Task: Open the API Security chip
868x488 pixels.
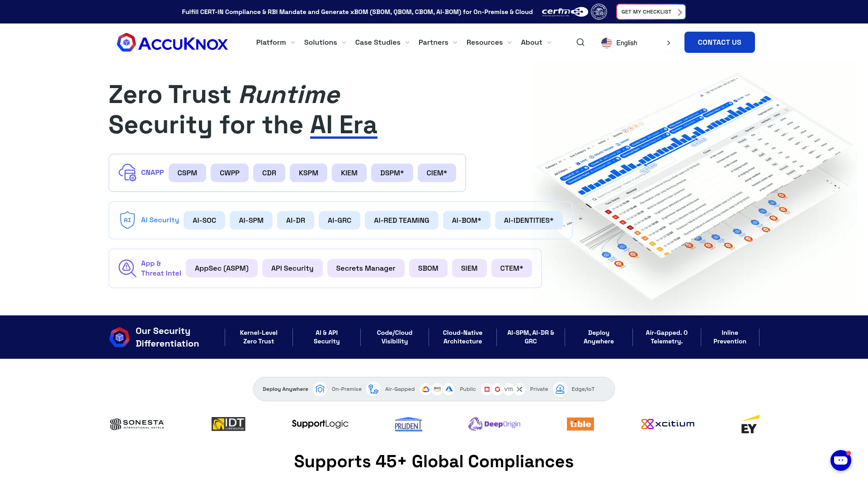Action: pos(292,268)
